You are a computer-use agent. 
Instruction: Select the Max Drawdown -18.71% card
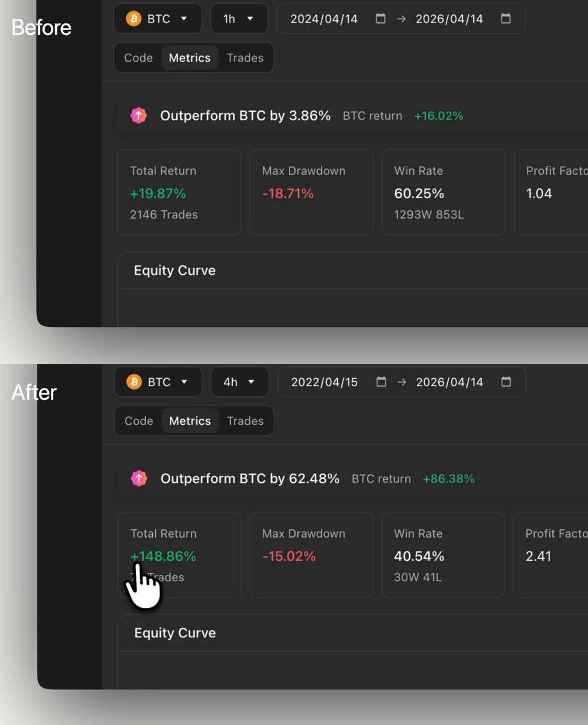pos(311,192)
